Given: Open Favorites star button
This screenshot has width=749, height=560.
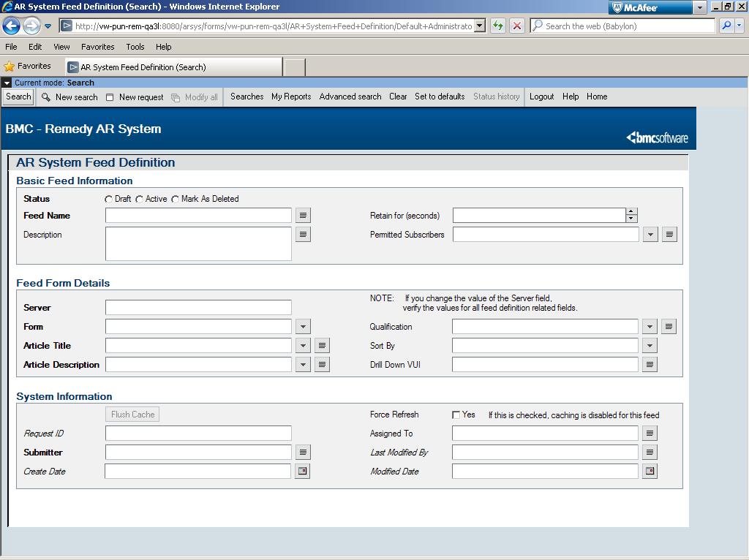Looking at the screenshot, I should coord(27,66).
